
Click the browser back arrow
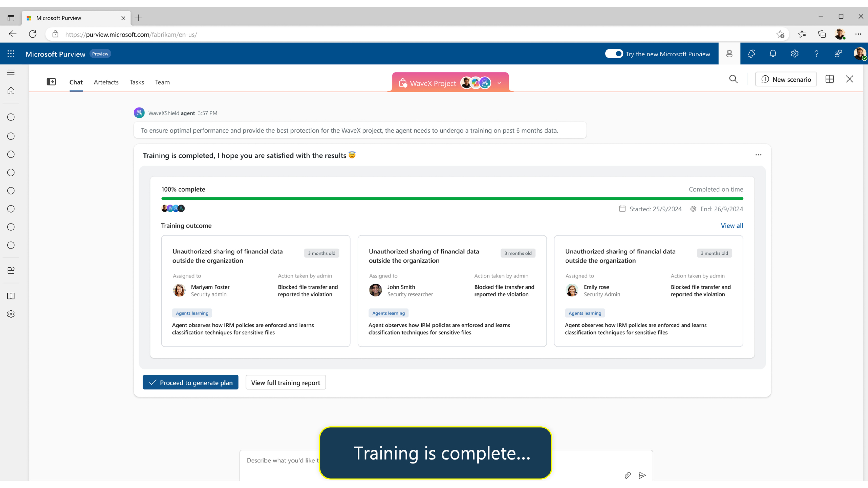pyautogui.click(x=12, y=34)
